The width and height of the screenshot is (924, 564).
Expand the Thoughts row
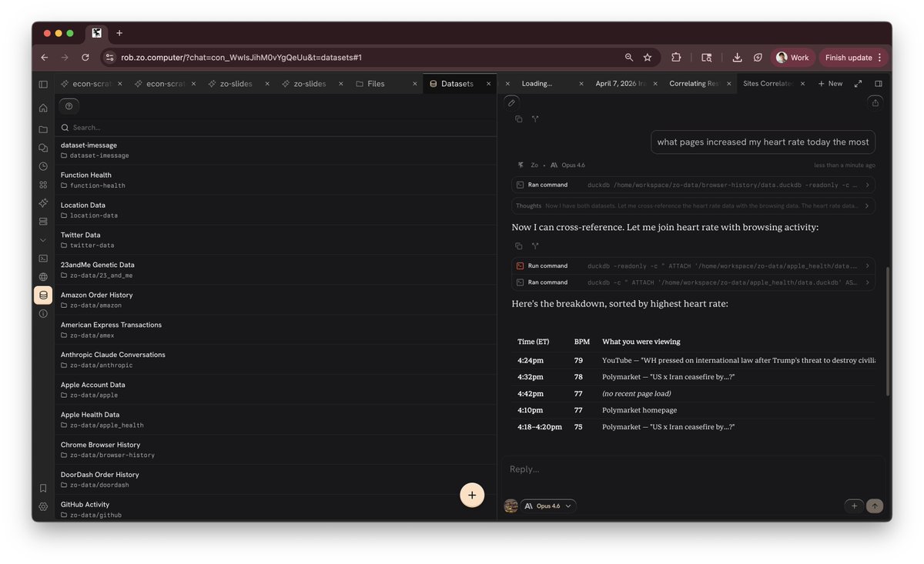tap(693, 205)
